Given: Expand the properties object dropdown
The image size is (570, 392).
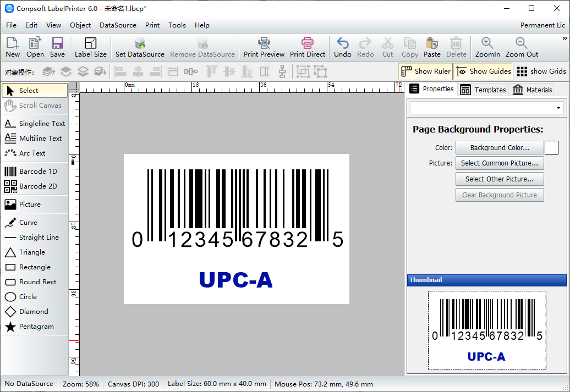Looking at the screenshot, I should coord(558,108).
